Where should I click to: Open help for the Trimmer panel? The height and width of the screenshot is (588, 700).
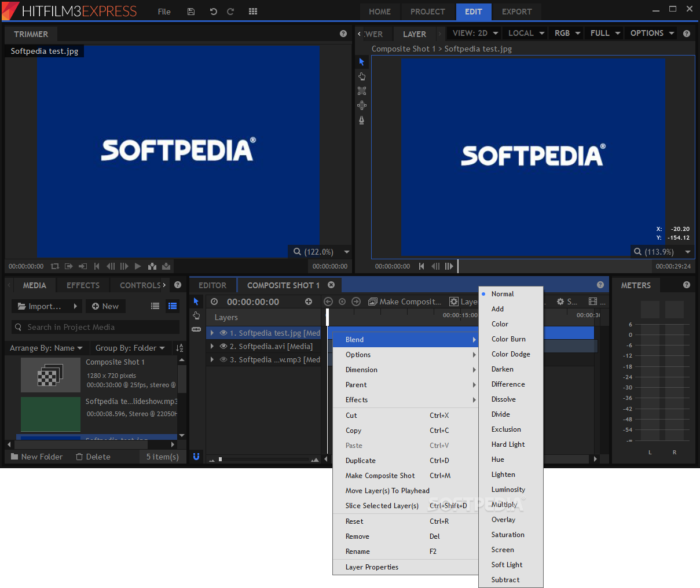(343, 34)
